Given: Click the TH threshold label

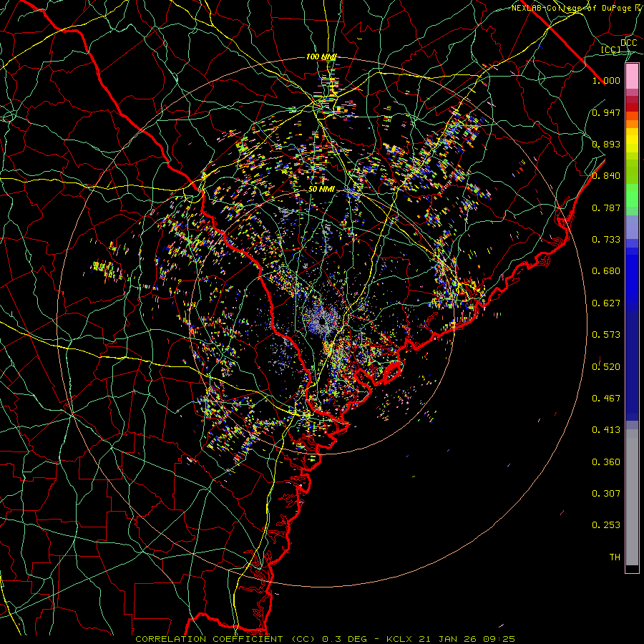Looking at the screenshot, I should pyautogui.click(x=615, y=557).
